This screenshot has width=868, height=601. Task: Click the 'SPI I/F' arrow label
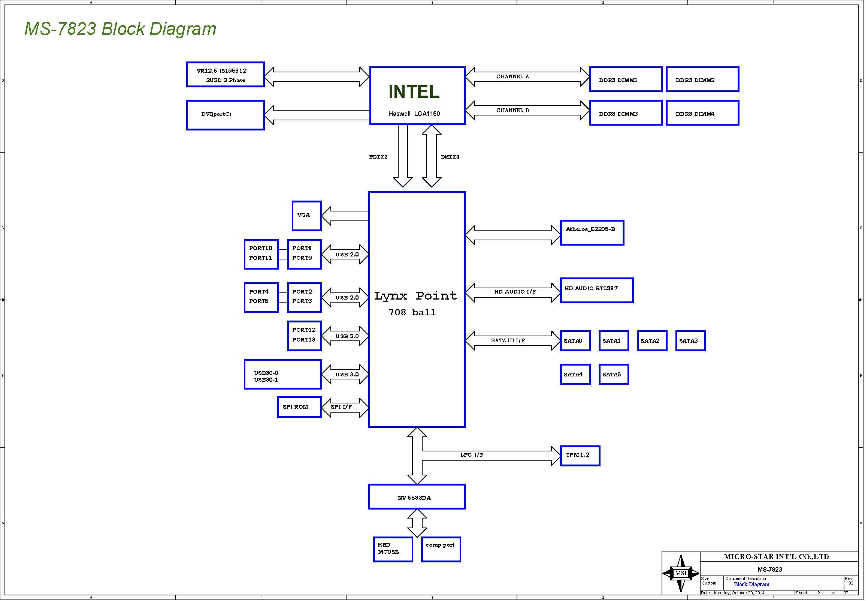(x=341, y=407)
